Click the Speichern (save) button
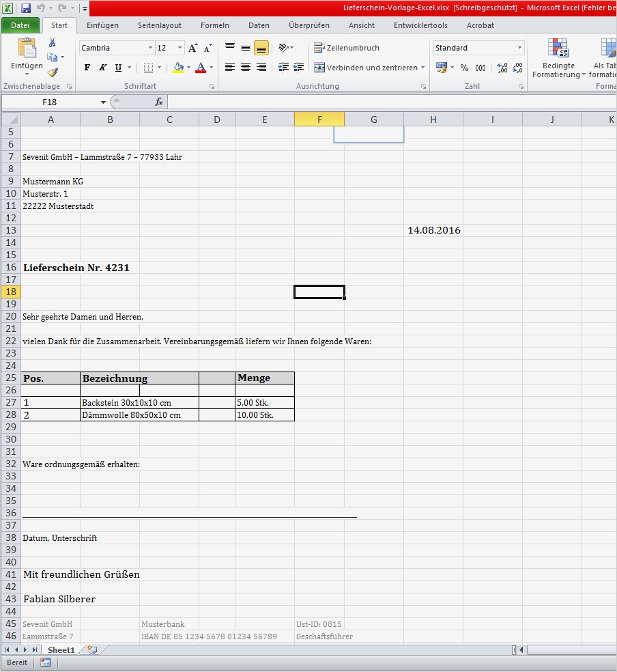Image resolution: width=617 pixels, height=672 pixels. pos(25,8)
